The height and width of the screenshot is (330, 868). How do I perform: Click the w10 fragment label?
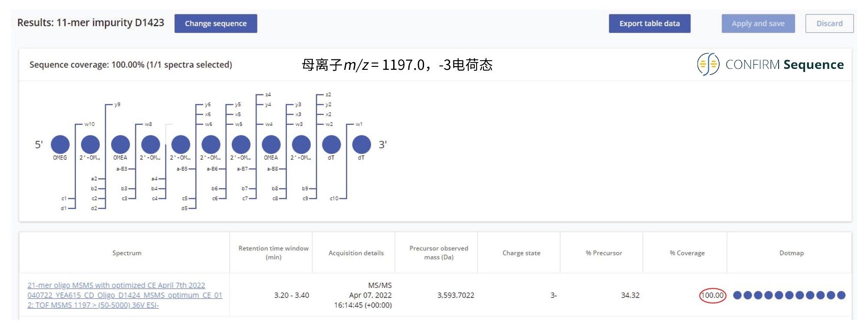(89, 124)
